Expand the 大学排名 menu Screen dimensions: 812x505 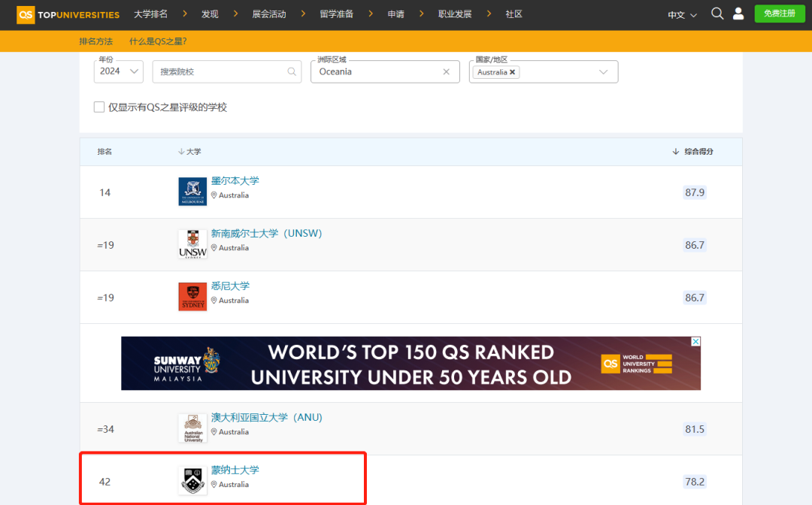pyautogui.click(x=150, y=14)
